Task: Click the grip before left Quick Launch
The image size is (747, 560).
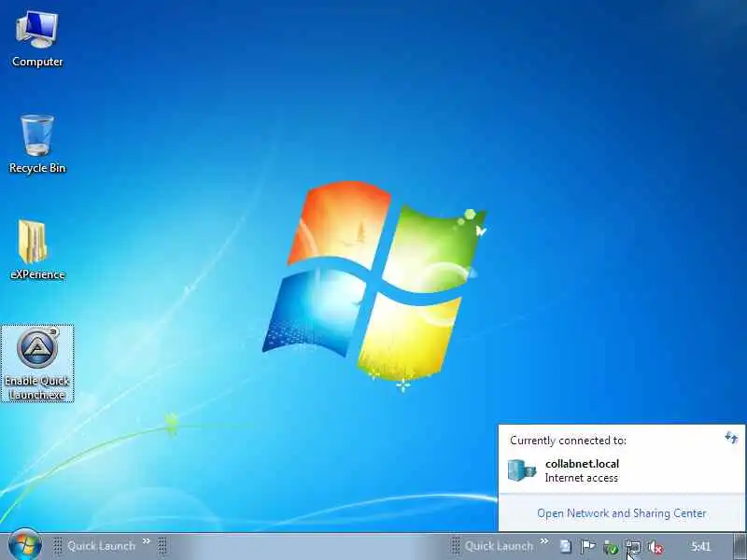Action: click(57, 546)
